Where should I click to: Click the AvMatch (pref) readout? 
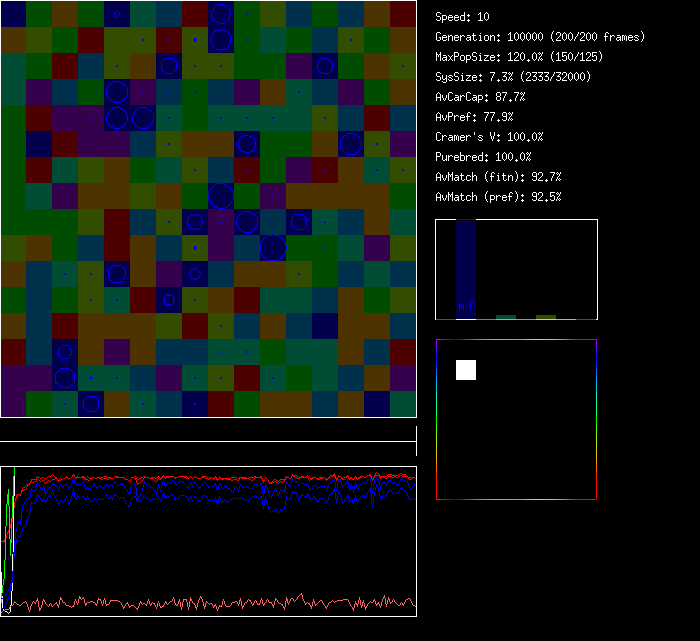coord(499,197)
